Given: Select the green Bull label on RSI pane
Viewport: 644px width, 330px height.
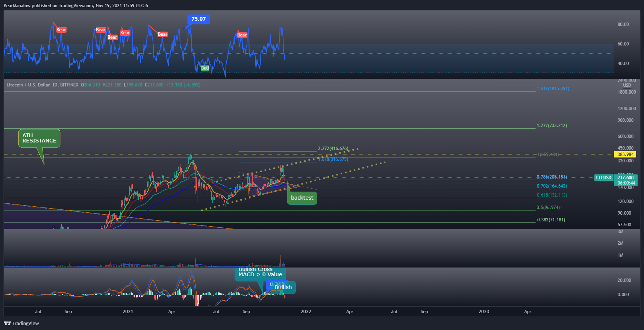Looking at the screenshot, I should [205, 68].
